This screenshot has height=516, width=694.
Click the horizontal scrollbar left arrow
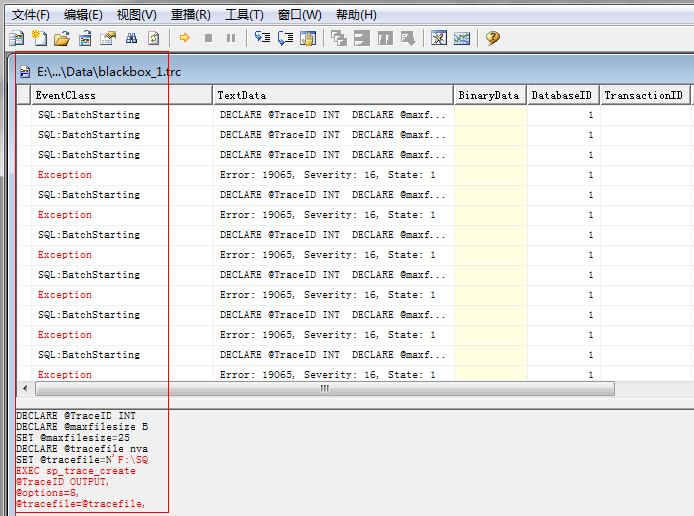25,389
